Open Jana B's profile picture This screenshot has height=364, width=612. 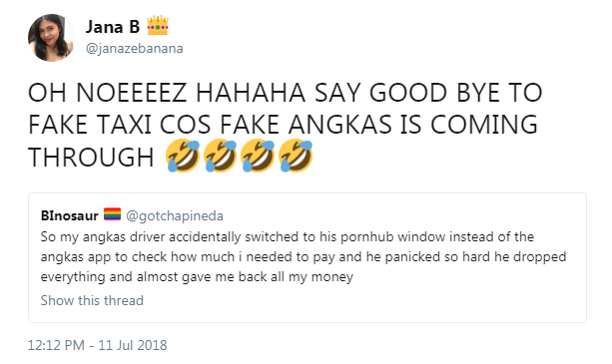pyautogui.click(x=51, y=38)
